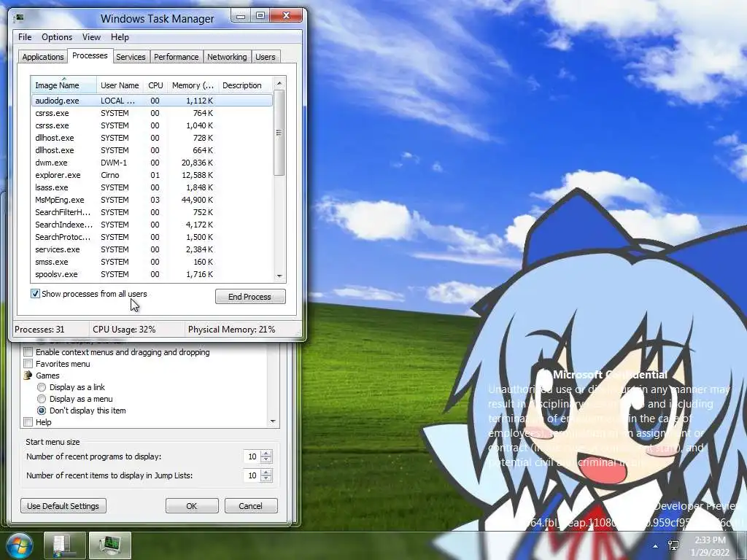Select the audiodg.exe process row
This screenshot has width=747, height=560.
152,101
